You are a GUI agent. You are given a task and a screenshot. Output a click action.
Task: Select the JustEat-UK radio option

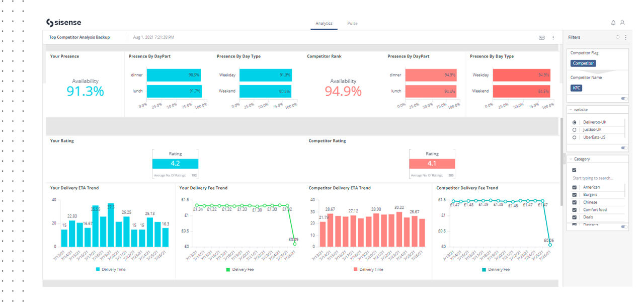pos(575,129)
